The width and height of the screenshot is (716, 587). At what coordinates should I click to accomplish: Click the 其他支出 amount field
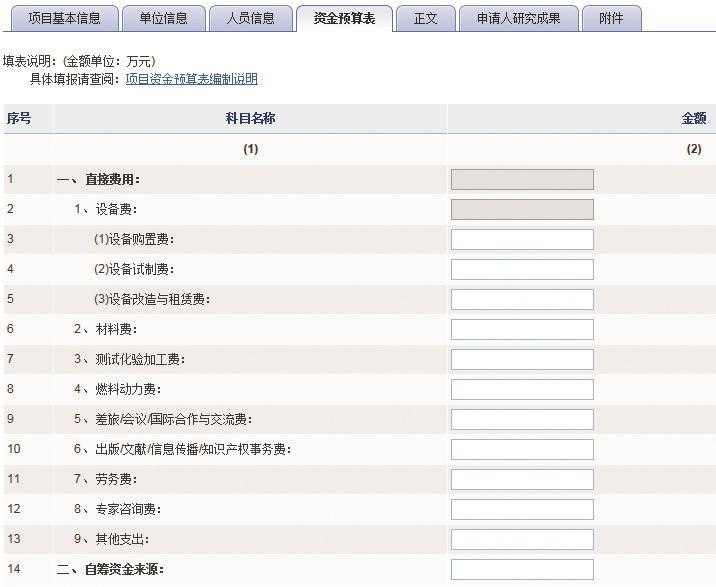coord(522,540)
